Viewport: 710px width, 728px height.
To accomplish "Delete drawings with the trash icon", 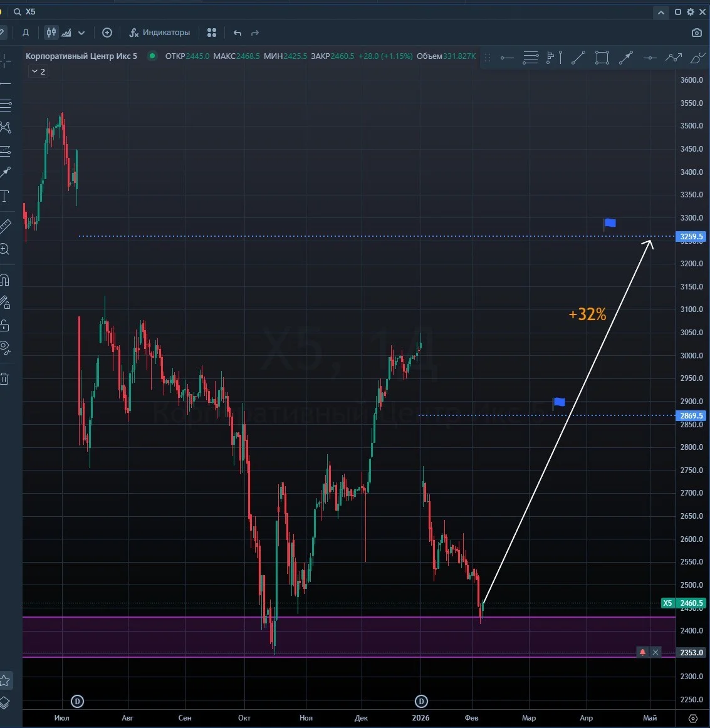I will click(4, 379).
